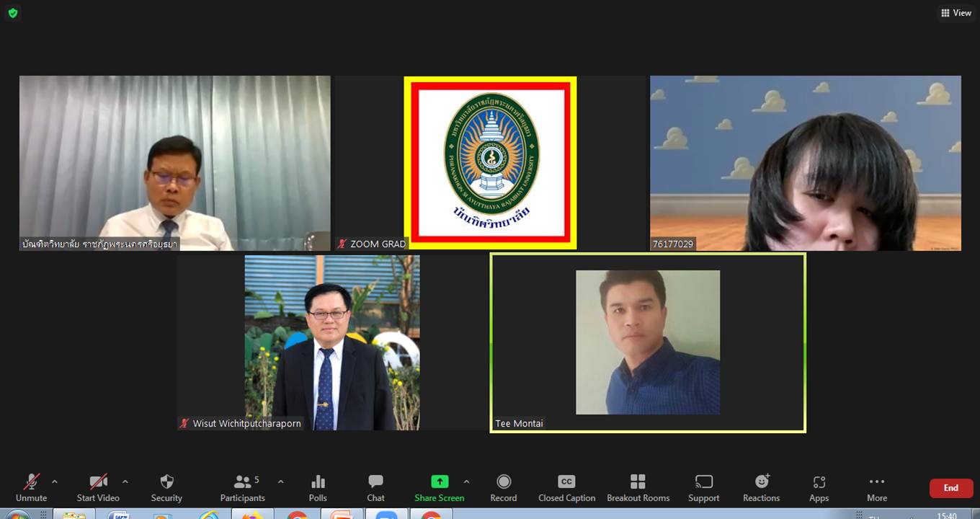Open the arrow menu next to Participants

click(x=280, y=482)
